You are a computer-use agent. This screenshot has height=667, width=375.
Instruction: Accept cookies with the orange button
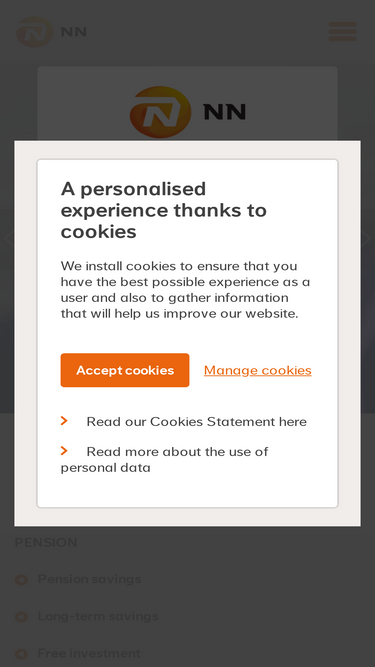(125, 370)
